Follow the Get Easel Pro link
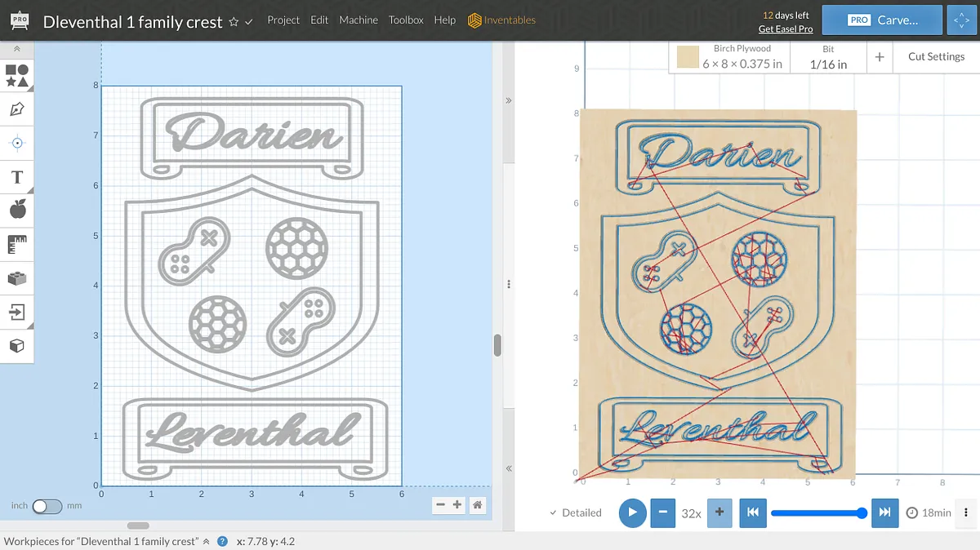This screenshot has height=550, width=980. coord(785,29)
